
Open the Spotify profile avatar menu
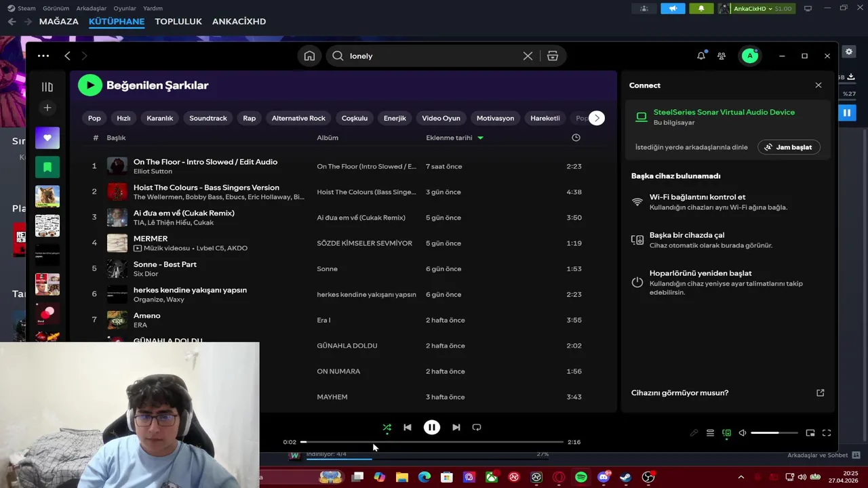click(749, 56)
